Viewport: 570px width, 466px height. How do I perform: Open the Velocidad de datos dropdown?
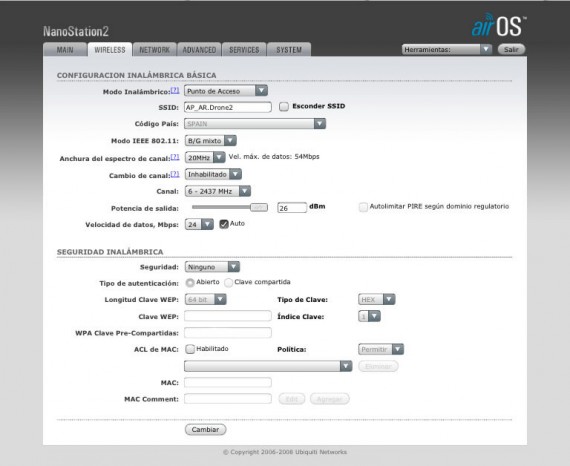[199, 225]
